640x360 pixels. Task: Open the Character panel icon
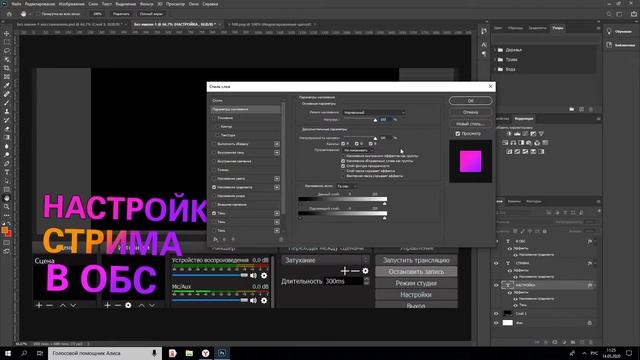click(484, 44)
